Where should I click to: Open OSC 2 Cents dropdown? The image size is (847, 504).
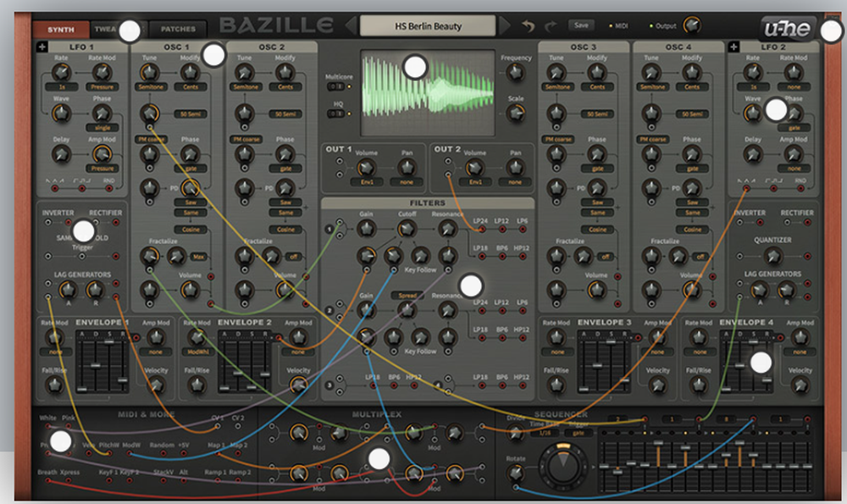click(285, 87)
